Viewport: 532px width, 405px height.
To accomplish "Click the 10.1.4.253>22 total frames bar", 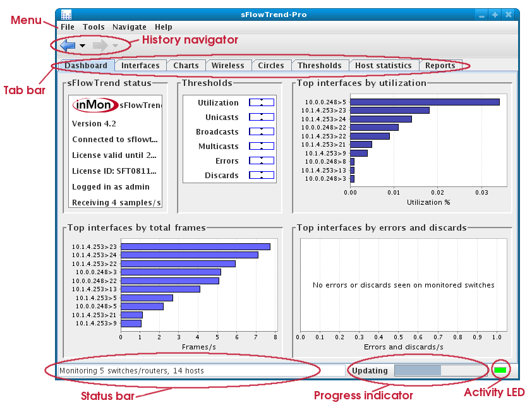I will click(178, 263).
